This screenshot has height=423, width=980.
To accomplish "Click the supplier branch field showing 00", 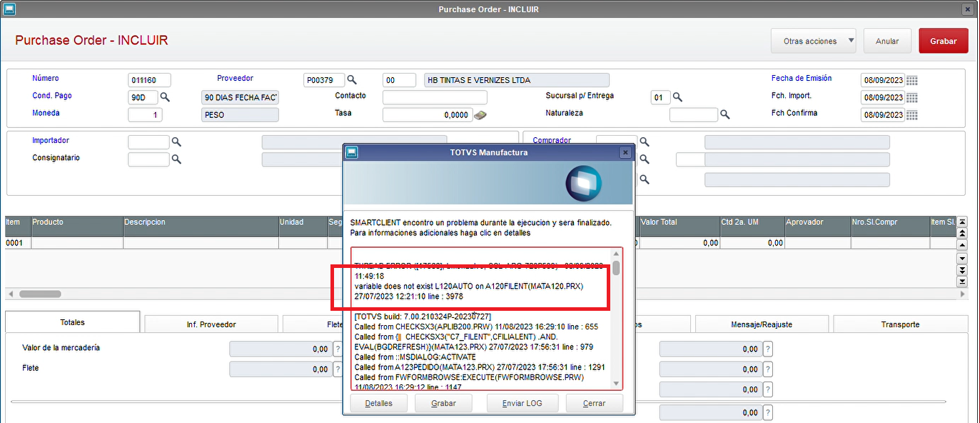I will tap(399, 80).
